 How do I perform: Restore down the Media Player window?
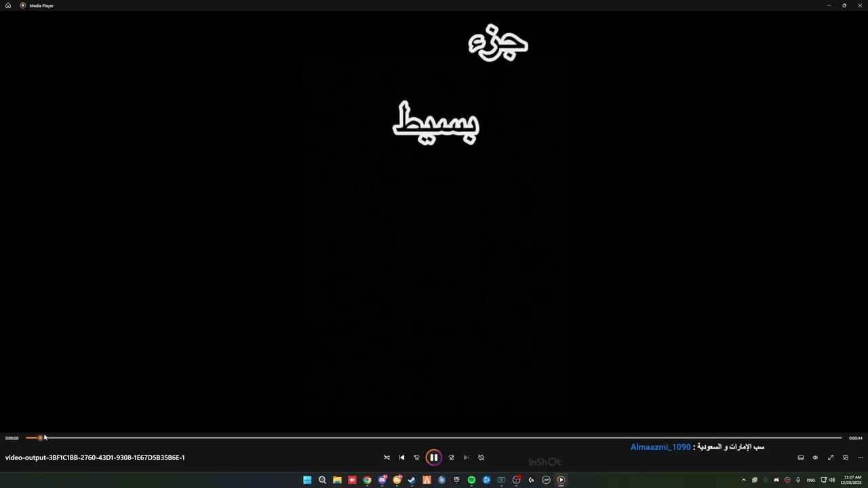[844, 5]
